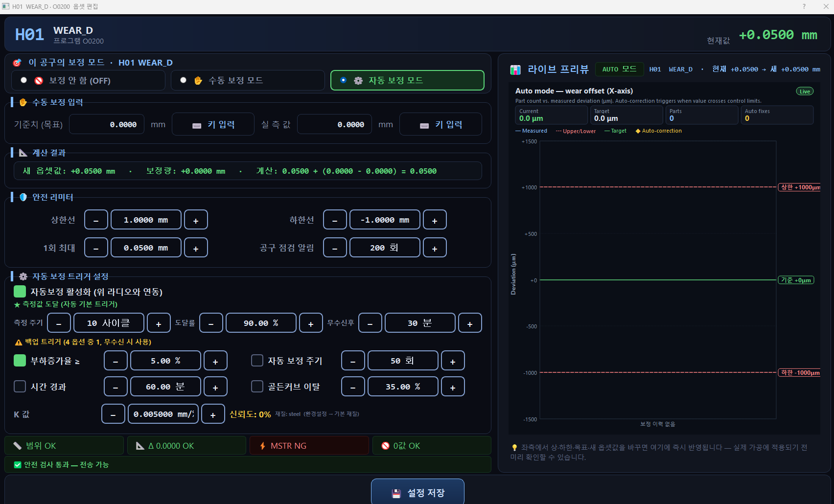Click 키 입력 button next to 기준치 field

[x=213, y=124]
